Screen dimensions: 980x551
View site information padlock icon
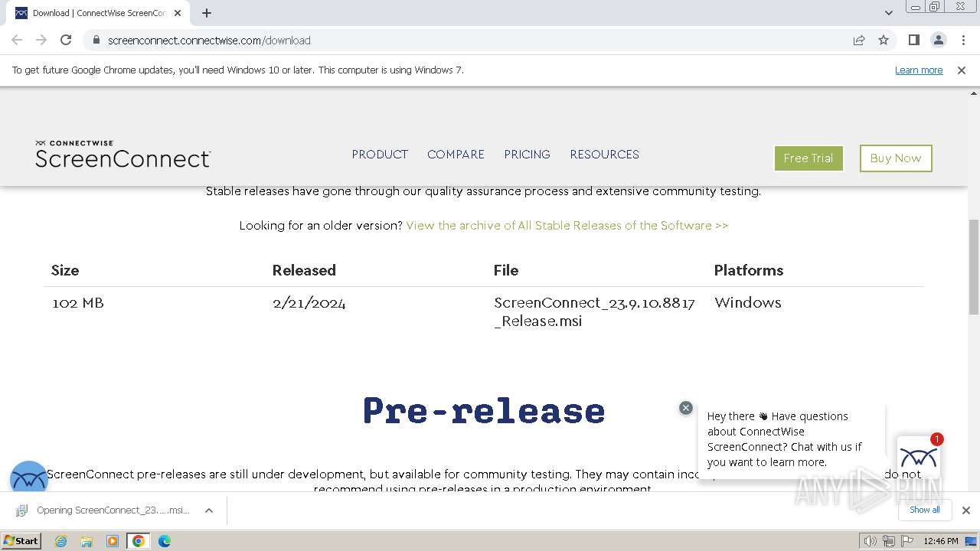pos(96,40)
